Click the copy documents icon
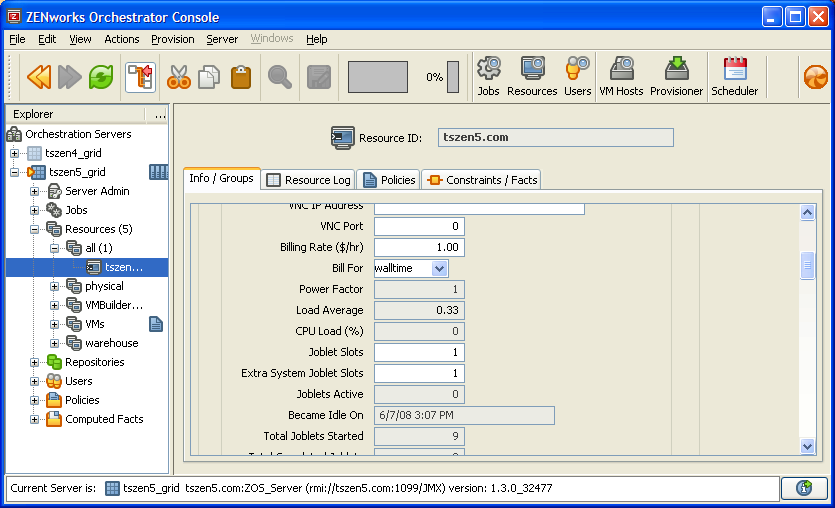 [x=209, y=77]
